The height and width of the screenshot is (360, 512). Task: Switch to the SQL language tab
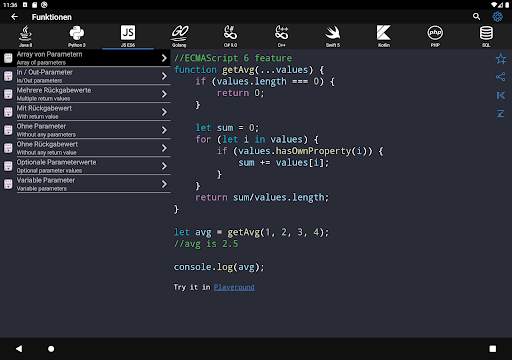coord(486,36)
